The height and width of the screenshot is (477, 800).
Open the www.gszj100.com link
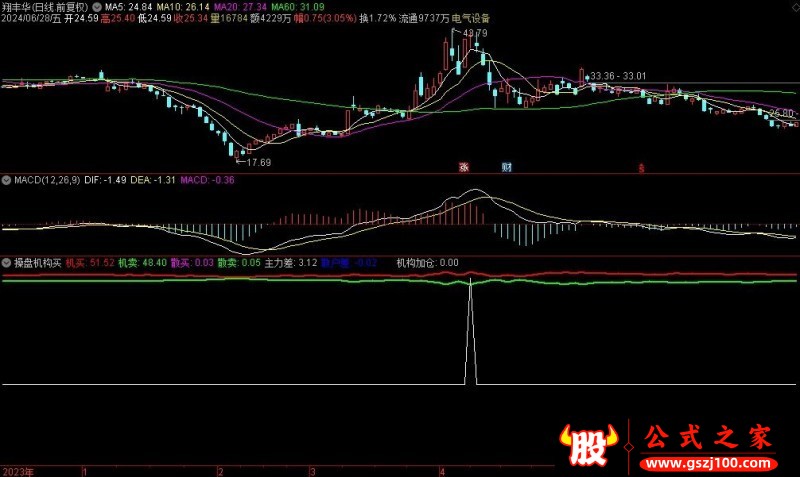coord(707,464)
